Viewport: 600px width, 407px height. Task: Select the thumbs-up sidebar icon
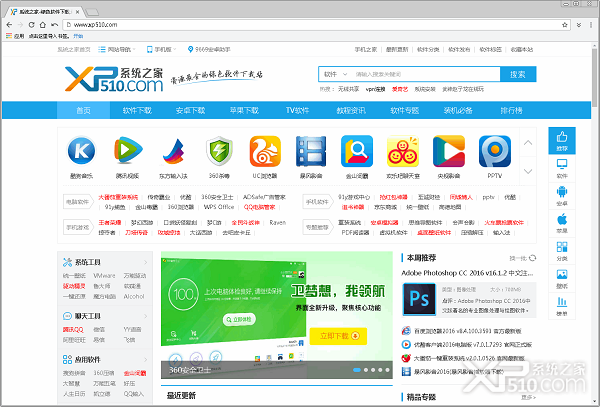562,141
